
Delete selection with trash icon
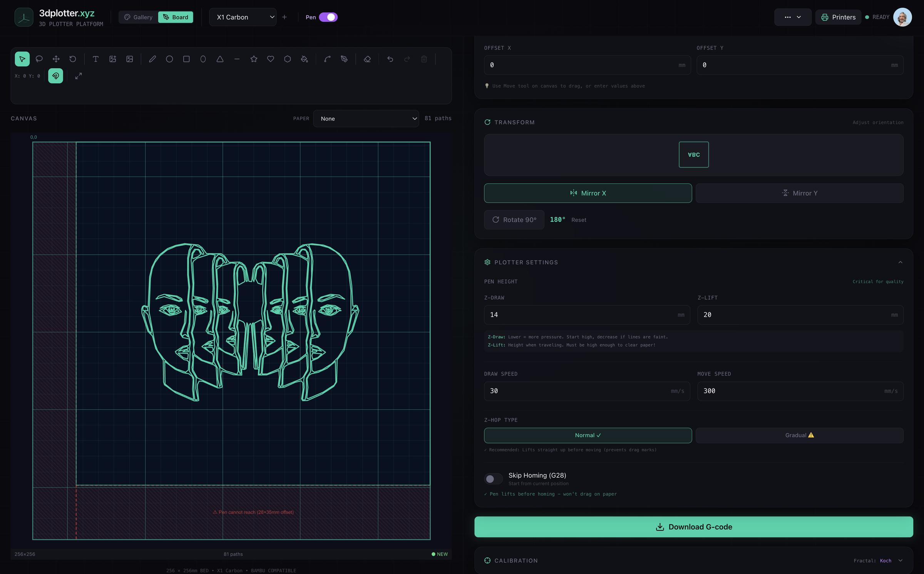[x=424, y=59]
